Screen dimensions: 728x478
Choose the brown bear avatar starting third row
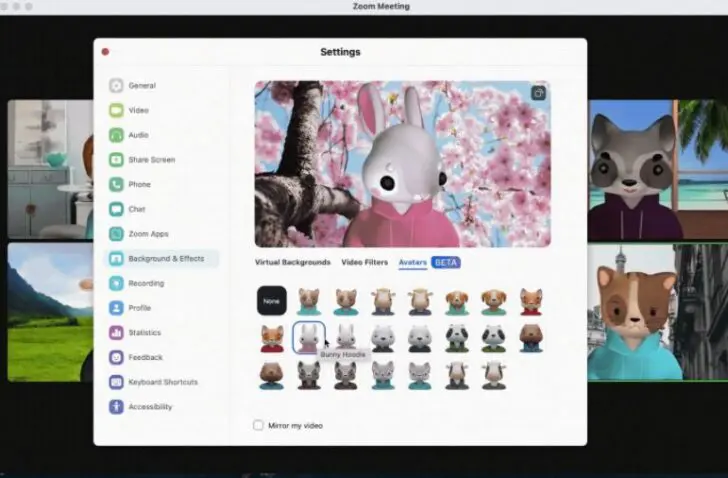(x=272, y=375)
